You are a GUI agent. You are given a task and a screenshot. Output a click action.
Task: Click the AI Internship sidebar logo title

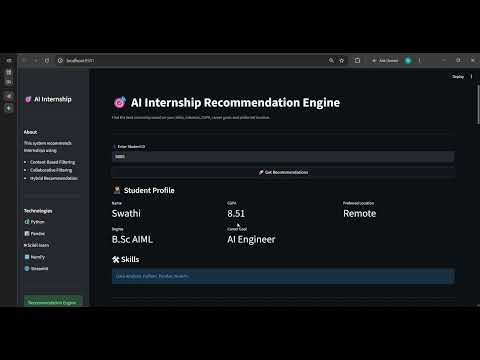tap(49, 99)
